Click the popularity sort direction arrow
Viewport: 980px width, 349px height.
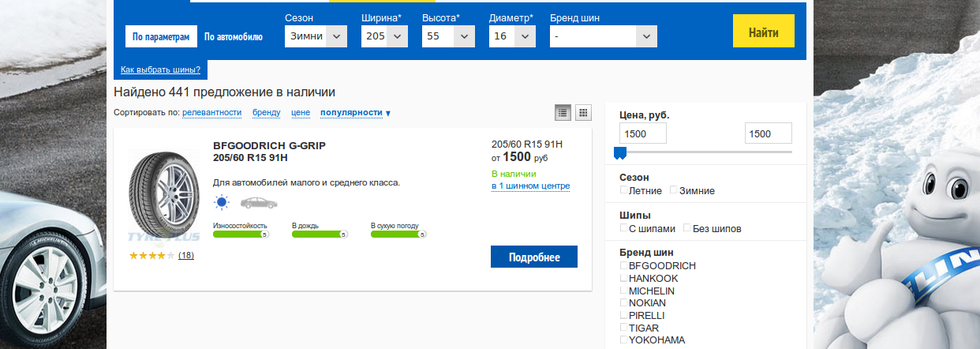tap(388, 114)
